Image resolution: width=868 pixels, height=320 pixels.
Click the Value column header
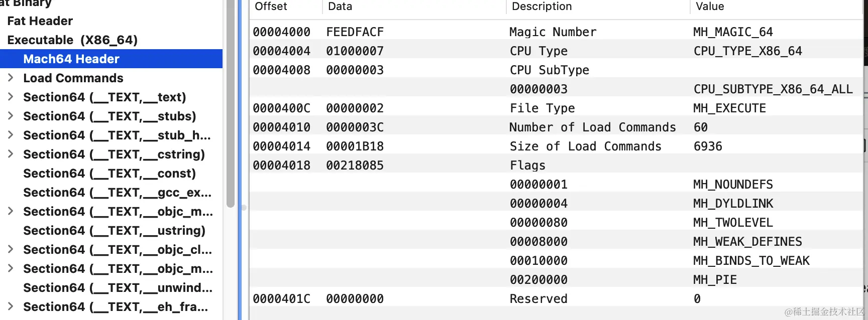point(710,7)
